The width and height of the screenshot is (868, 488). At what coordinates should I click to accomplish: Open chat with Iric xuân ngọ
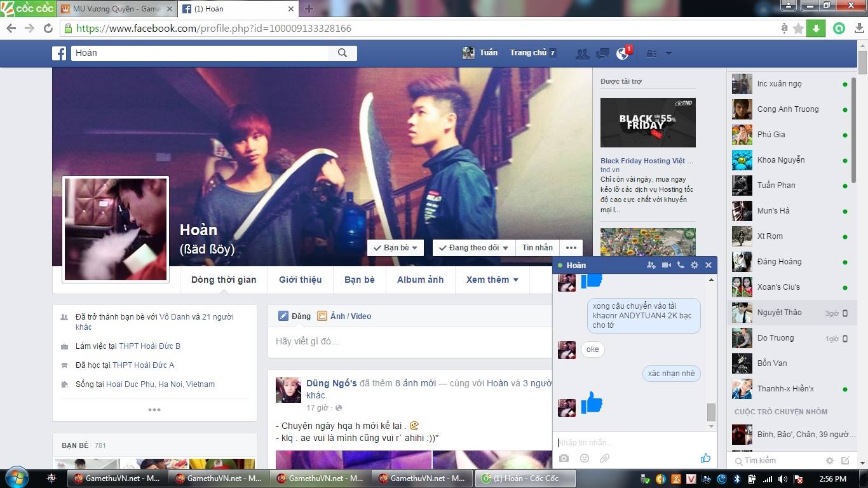click(x=790, y=84)
